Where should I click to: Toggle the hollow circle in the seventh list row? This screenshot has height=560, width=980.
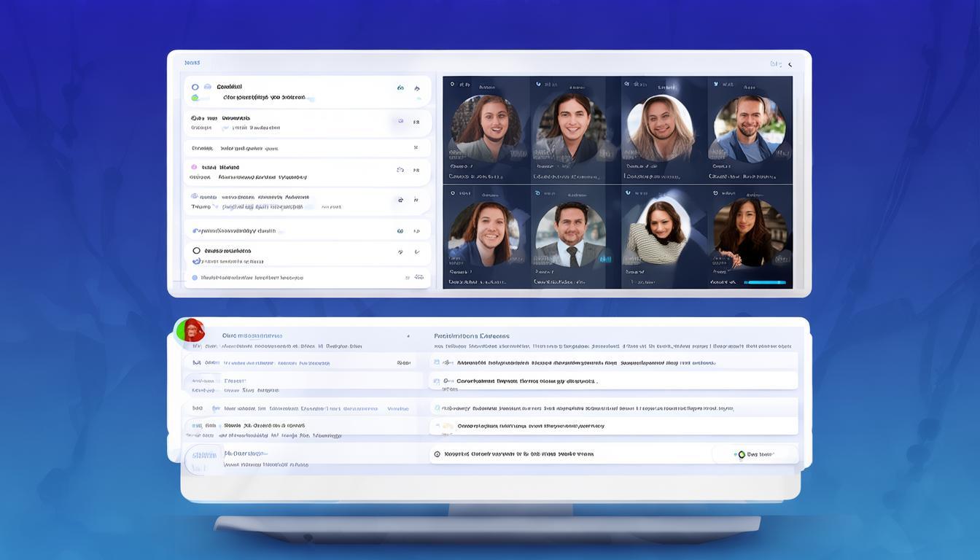pyautogui.click(x=196, y=250)
